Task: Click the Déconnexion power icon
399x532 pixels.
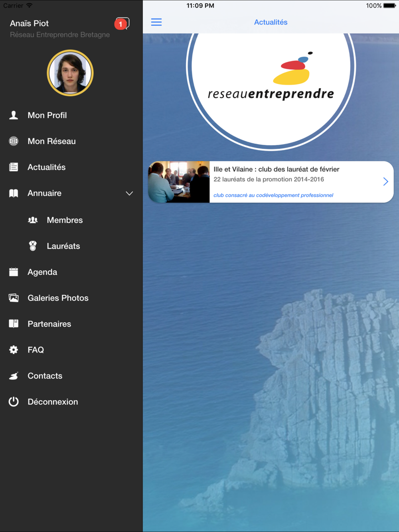Action: tap(14, 402)
